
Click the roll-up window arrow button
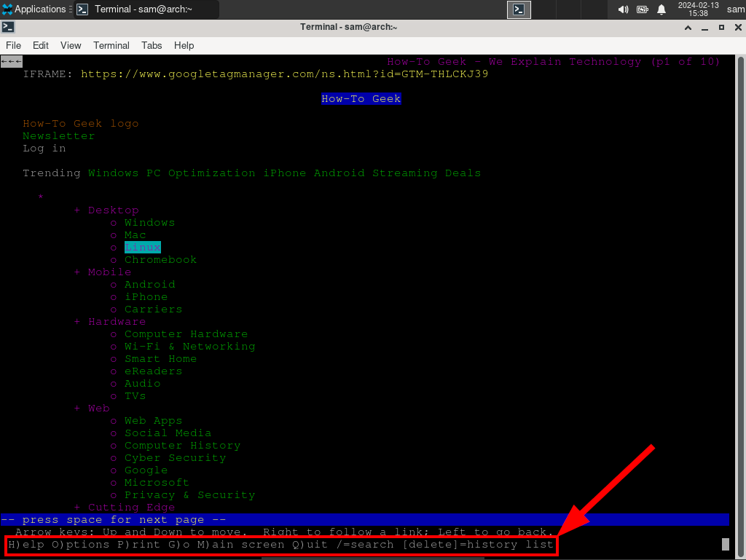point(688,28)
